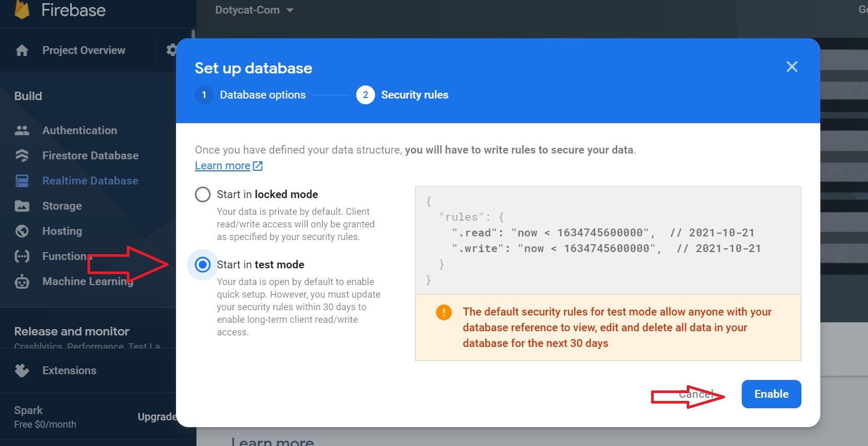868x446 pixels.
Task: Click the Storage image icon
Action: [22, 206]
